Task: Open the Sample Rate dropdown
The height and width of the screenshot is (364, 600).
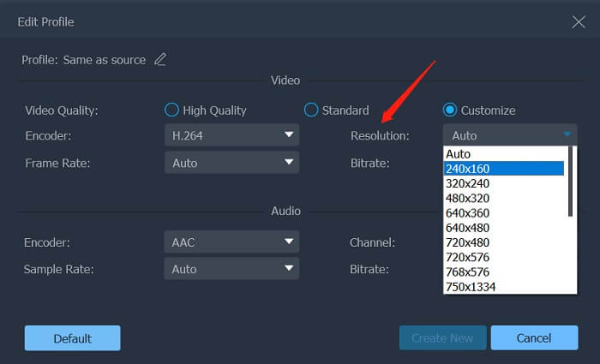Action: [x=232, y=268]
